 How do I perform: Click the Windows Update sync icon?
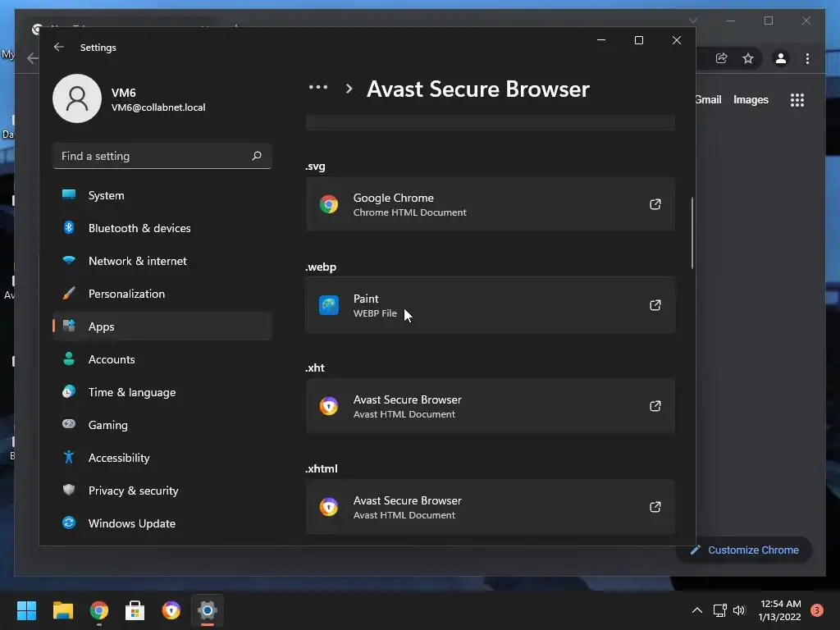click(x=69, y=523)
